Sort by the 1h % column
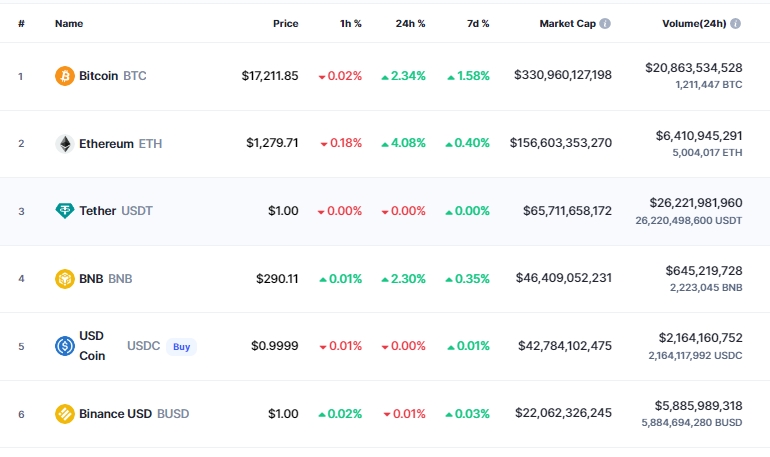770x457 pixels. [351, 24]
